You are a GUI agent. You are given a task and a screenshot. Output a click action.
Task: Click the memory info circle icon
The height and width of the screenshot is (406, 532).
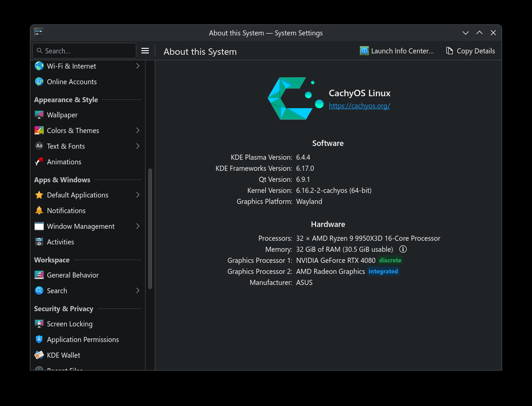point(403,249)
